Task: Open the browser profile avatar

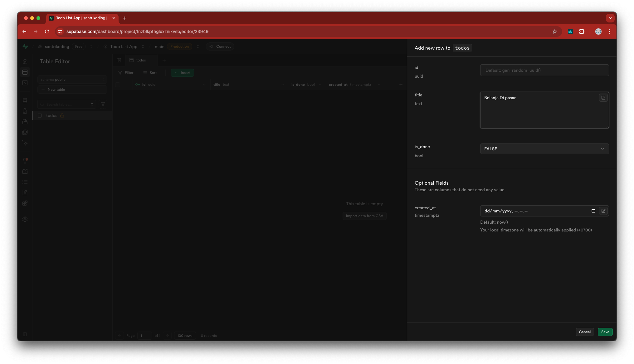Action: click(x=598, y=32)
